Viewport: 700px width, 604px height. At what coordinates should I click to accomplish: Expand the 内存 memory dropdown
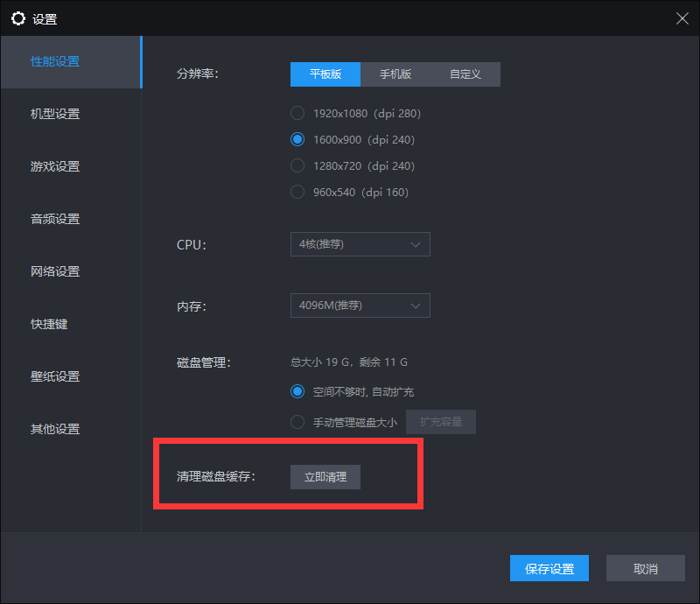tap(360, 306)
